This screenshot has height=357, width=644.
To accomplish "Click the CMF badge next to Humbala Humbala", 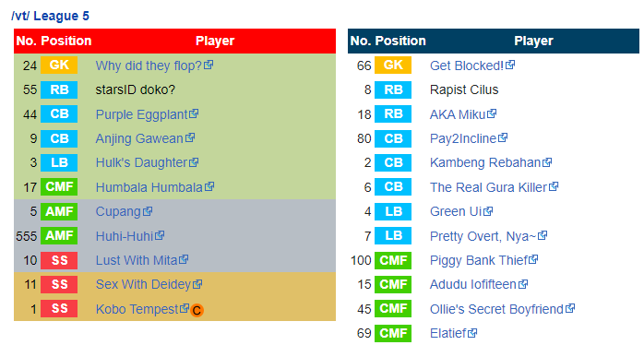I will (59, 187).
